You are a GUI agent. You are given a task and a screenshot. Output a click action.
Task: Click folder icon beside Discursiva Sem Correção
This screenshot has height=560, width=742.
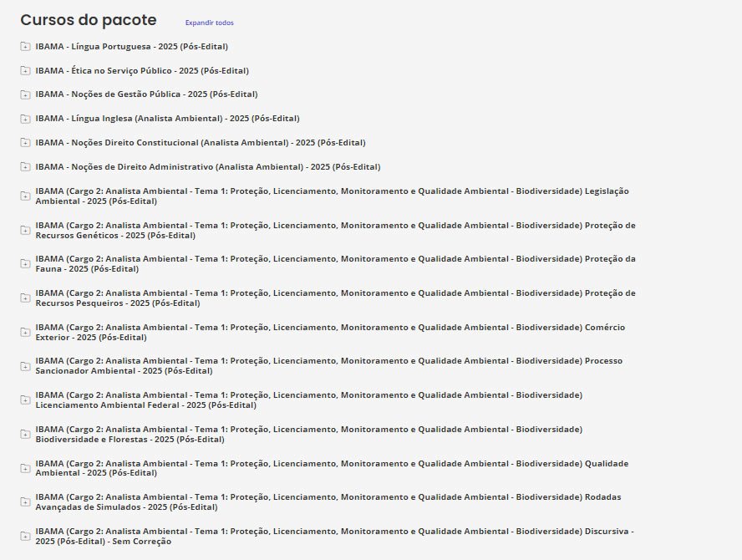pyautogui.click(x=25, y=536)
